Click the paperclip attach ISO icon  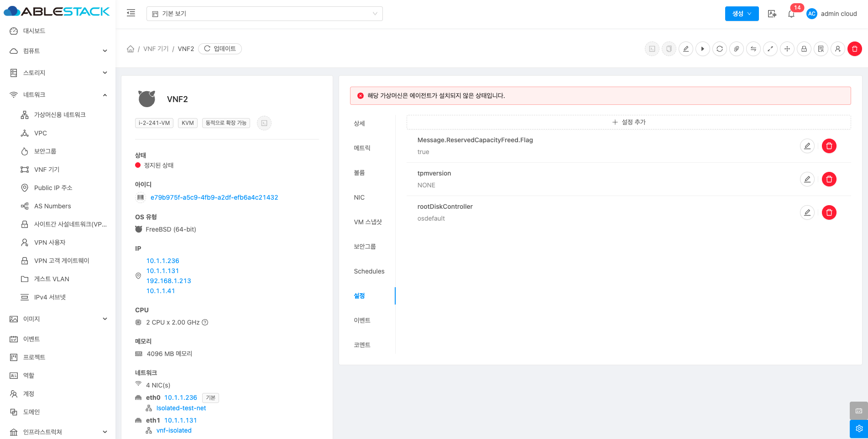pyautogui.click(x=737, y=49)
